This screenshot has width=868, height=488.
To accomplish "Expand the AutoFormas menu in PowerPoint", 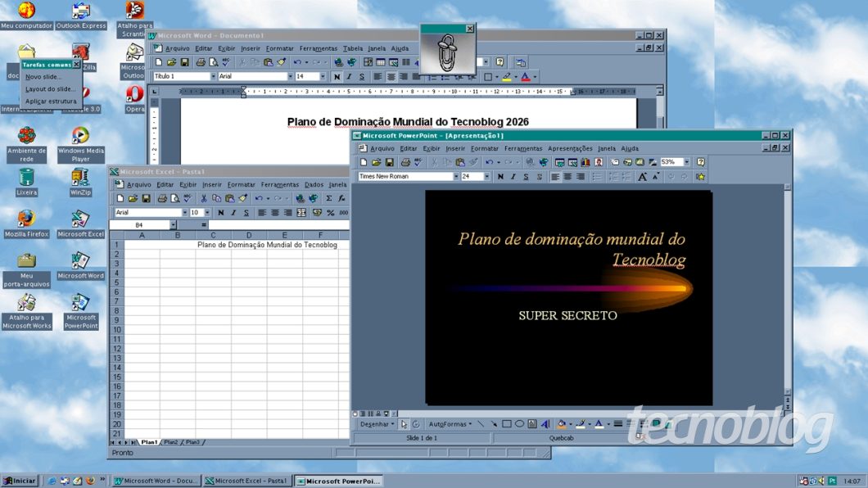I will pos(450,424).
